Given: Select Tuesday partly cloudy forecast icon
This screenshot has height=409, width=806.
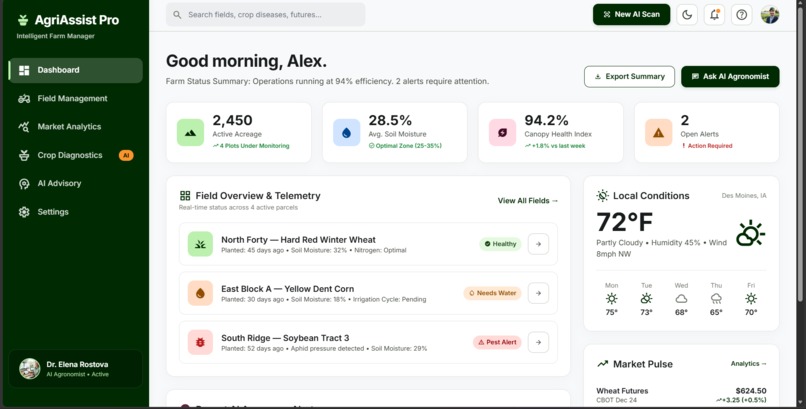Looking at the screenshot, I should pos(646,299).
